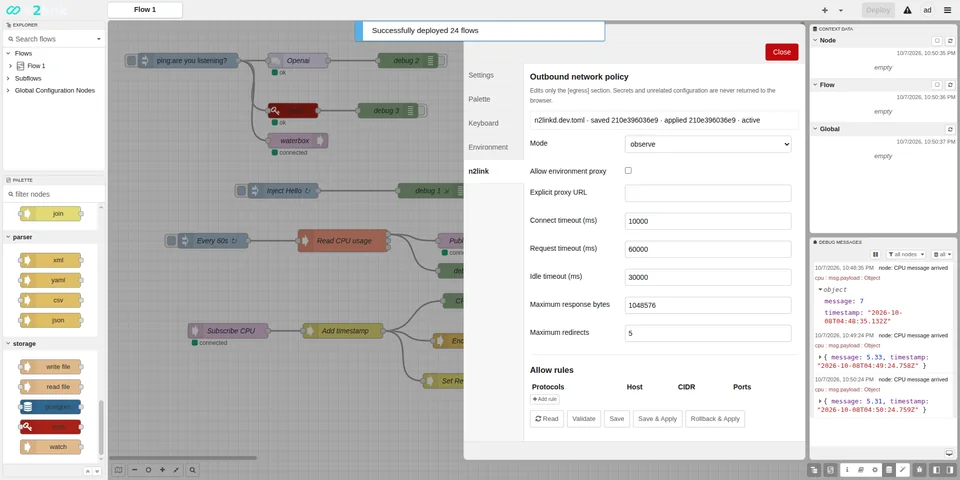Click the canvas search magnifier icon
The height and width of the screenshot is (480, 960).
pos(192,470)
